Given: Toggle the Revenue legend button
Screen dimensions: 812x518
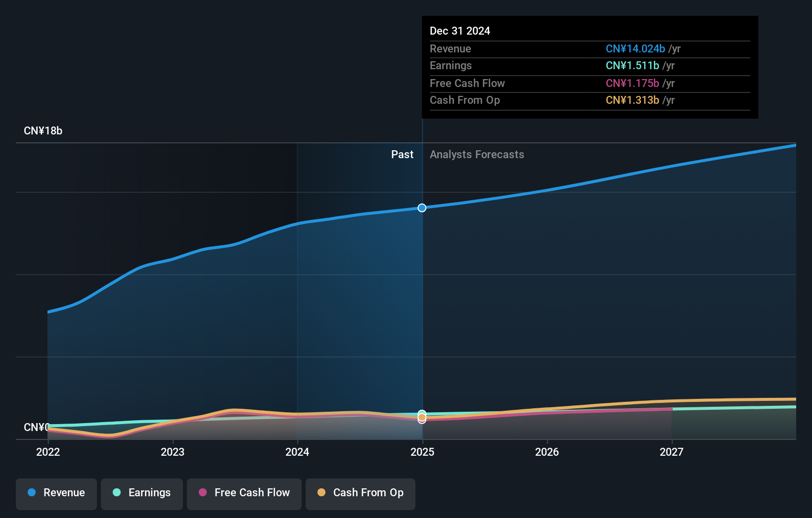Looking at the screenshot, I should click(x=56, y=494).
